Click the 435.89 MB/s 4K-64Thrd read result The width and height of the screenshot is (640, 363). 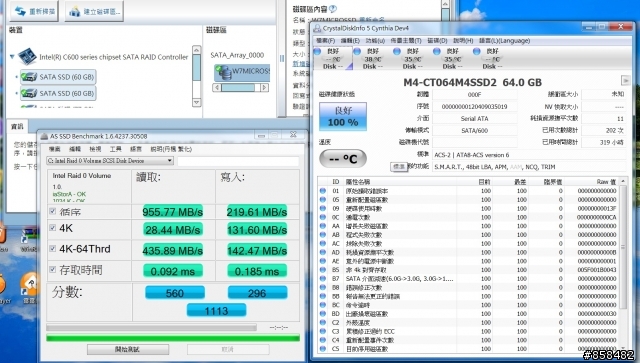(x=173, y=250)
